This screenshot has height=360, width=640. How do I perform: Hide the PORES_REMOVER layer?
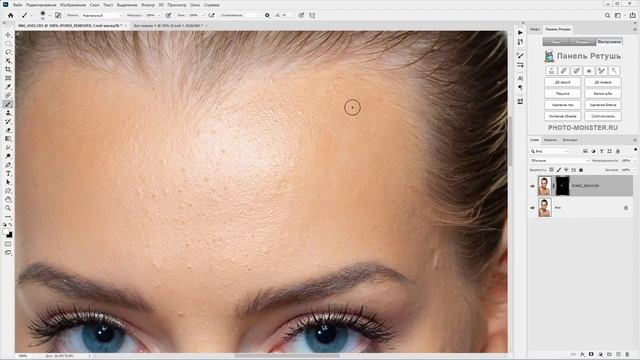tap(532, 186)
